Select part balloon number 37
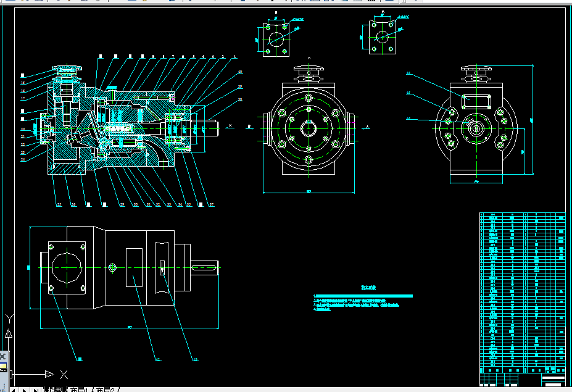572x392 pixels. pyautogui.click(x=211, y=204)
